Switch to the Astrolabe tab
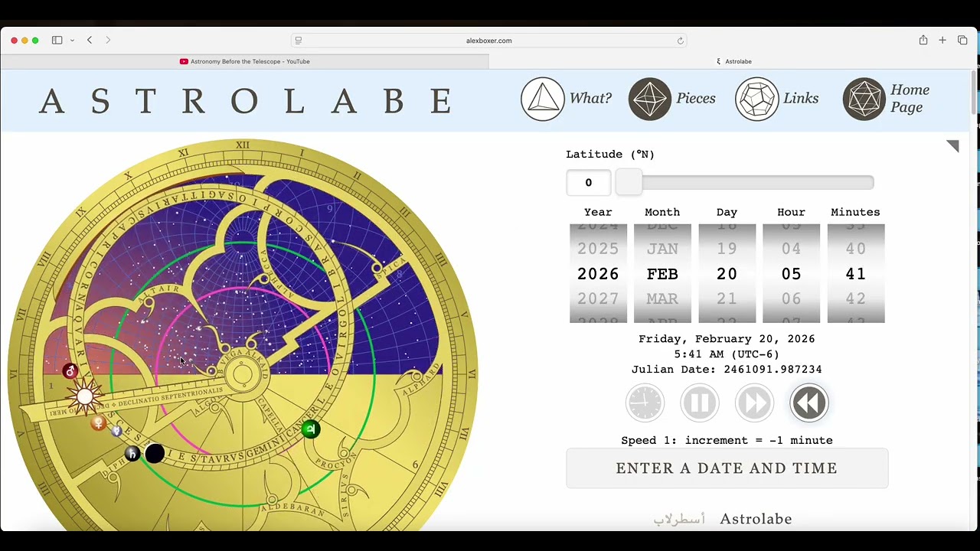The width and height of the screenshot is (980, 551). (x=733, y=61)
